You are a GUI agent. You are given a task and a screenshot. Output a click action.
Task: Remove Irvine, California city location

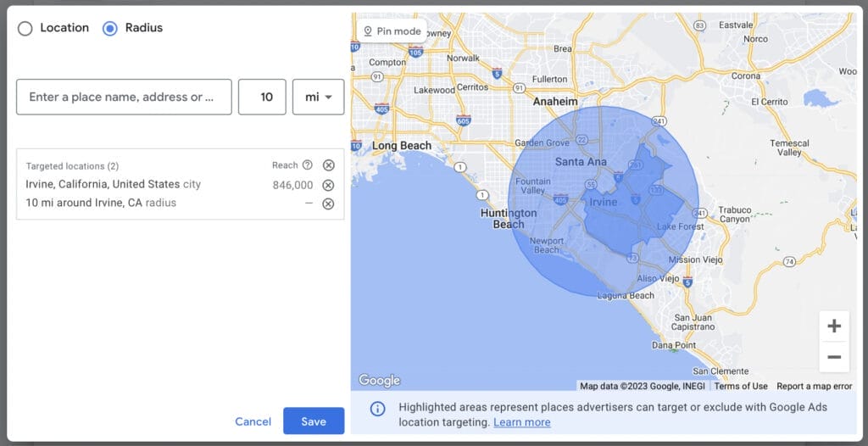328,185
